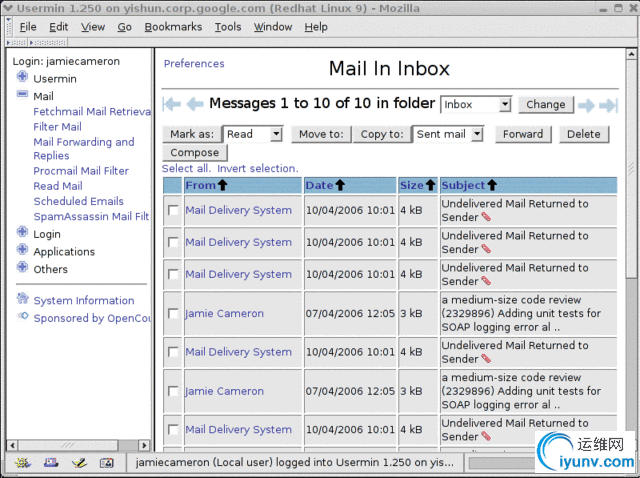The height and width of the screenshot is (478, 640).
Task: Click attachment paperclip icon in second message
Action: [x=486, y=249]
